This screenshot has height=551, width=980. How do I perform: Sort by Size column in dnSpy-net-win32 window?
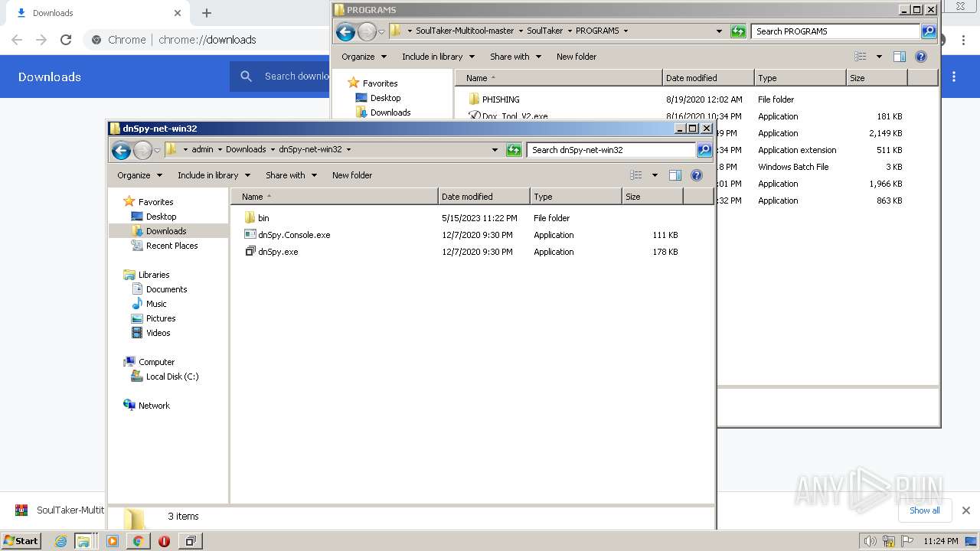coord(652,197)
